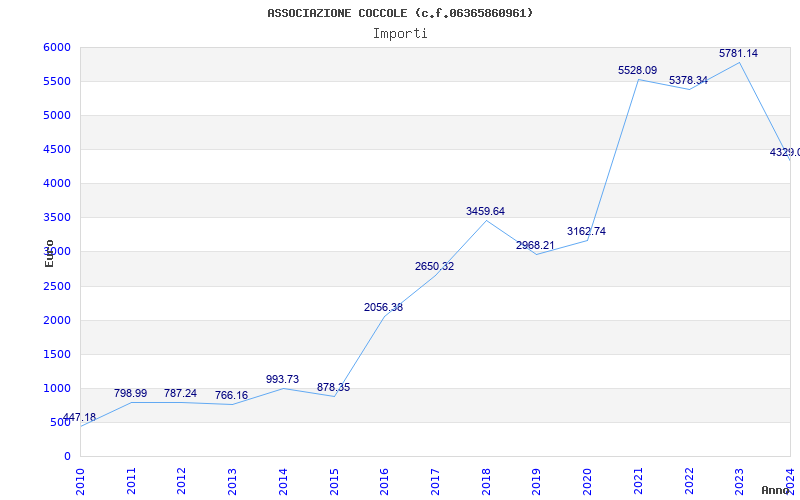This screenshot has width=800, height=500.
Task: Click the x-axis year 2011
Action: [x=131, y=481]
